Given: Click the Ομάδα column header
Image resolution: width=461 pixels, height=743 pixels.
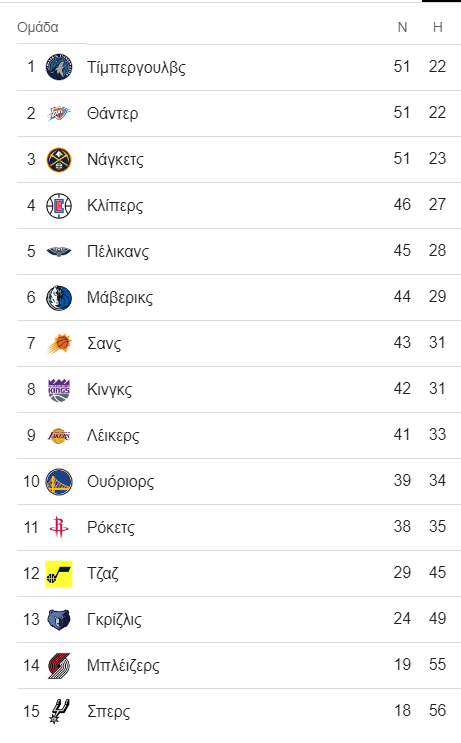Looking at the screenshot, I should click(38, 27).
